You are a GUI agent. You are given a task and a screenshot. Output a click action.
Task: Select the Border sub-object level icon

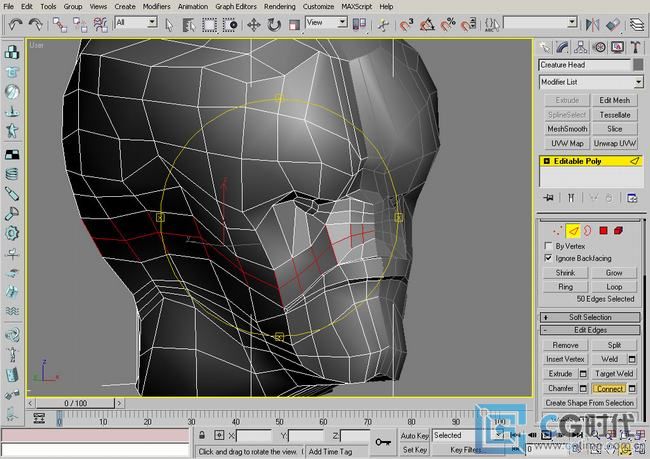[x=587, y=231]
